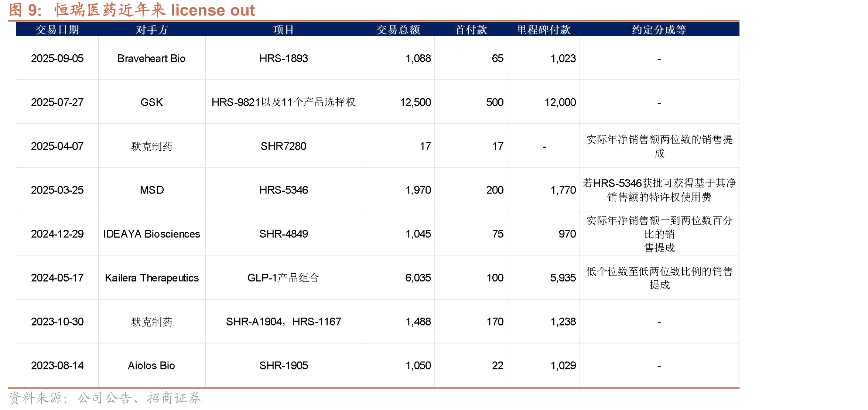Click the Kailera Therapeutics cell

[x=151, y=278]
